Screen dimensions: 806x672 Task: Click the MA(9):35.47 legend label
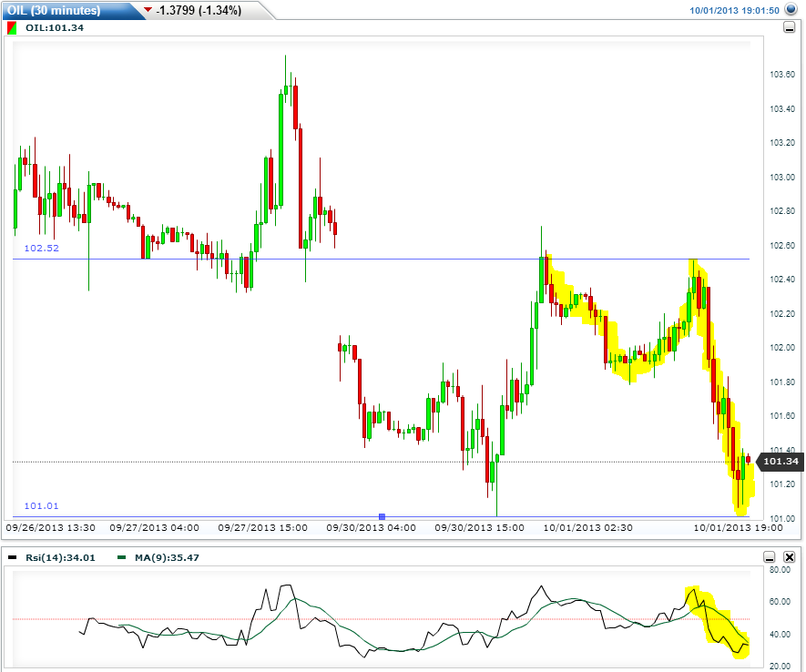[x=167, y=557]
